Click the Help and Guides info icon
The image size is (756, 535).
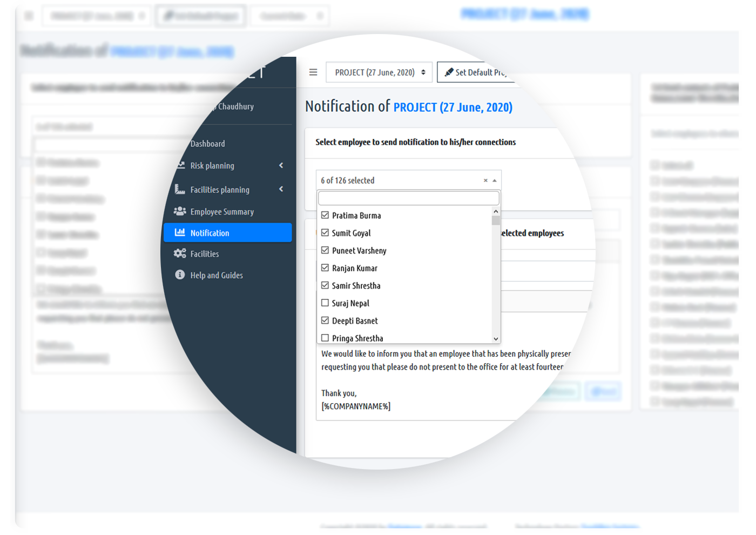pos(180,275)
